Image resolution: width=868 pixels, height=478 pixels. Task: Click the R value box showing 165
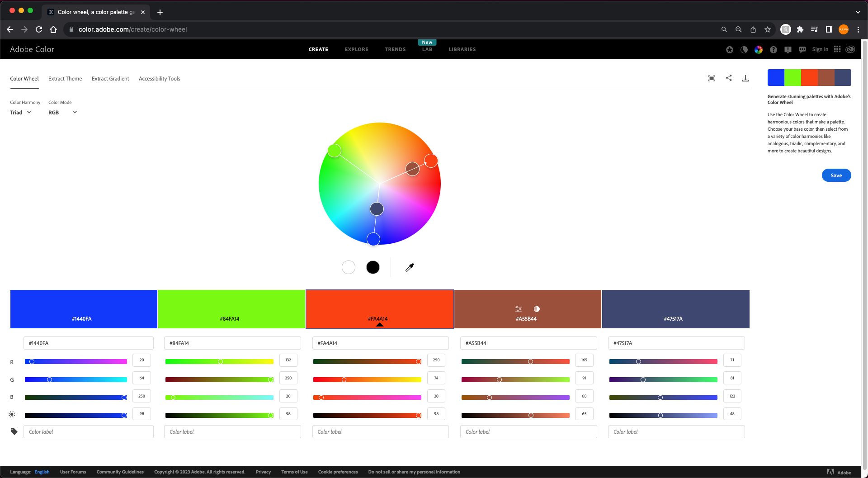tap(584, 360)
